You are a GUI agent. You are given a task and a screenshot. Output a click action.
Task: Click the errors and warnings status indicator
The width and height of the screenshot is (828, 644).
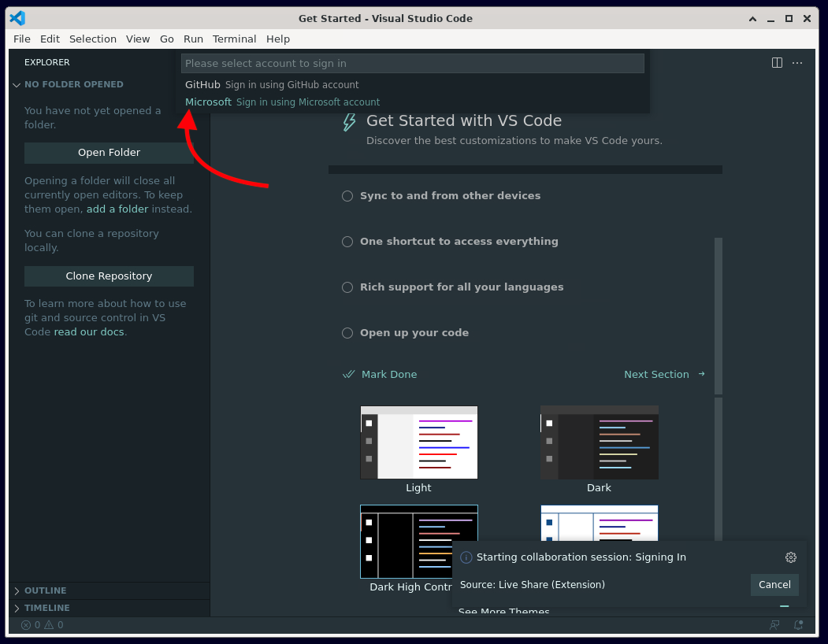[x=43, y=625]
